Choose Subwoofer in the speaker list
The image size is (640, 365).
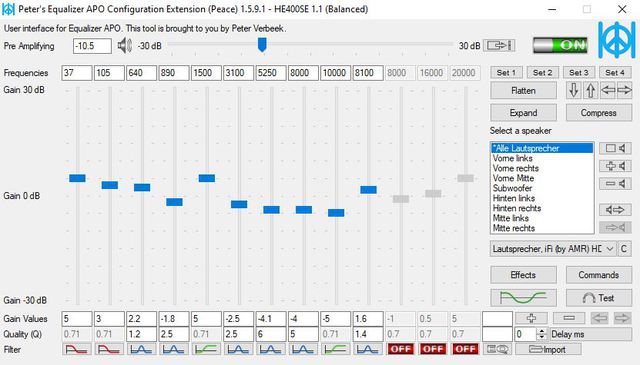(x=542, y=188)
